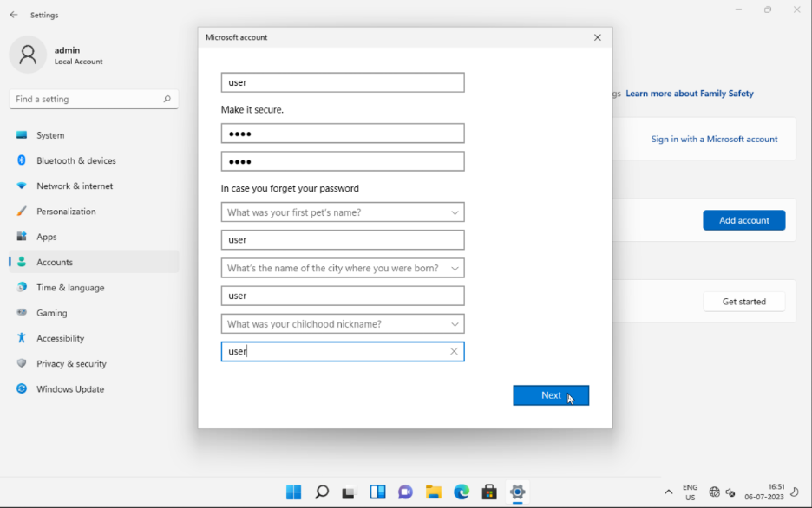Open Bluetooth & devices settings
This screenshot has width=812, height=508.
(x=94, y=160)
